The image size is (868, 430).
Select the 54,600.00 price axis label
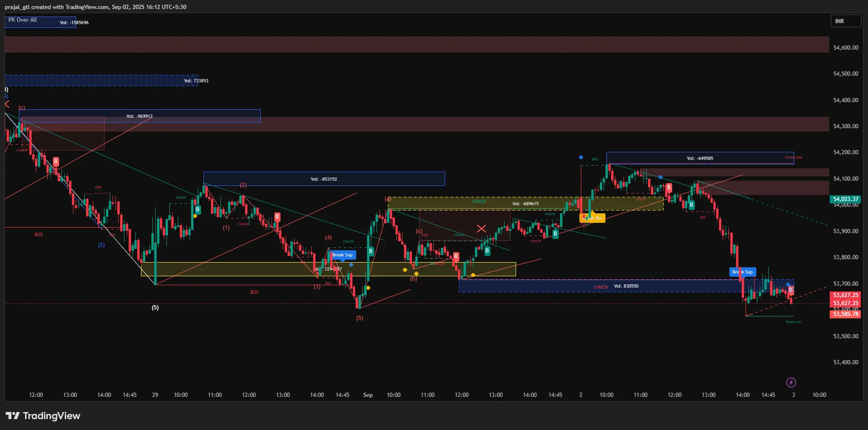point(846,48)
